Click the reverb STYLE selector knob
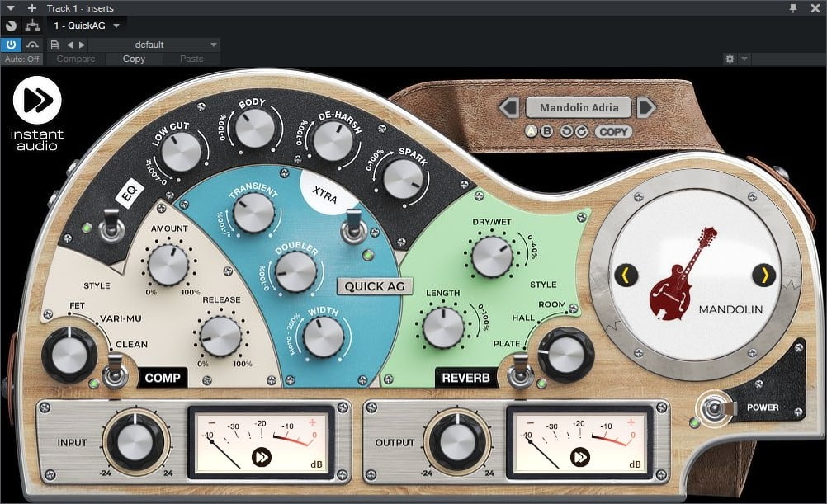 (x=566, y=354)
